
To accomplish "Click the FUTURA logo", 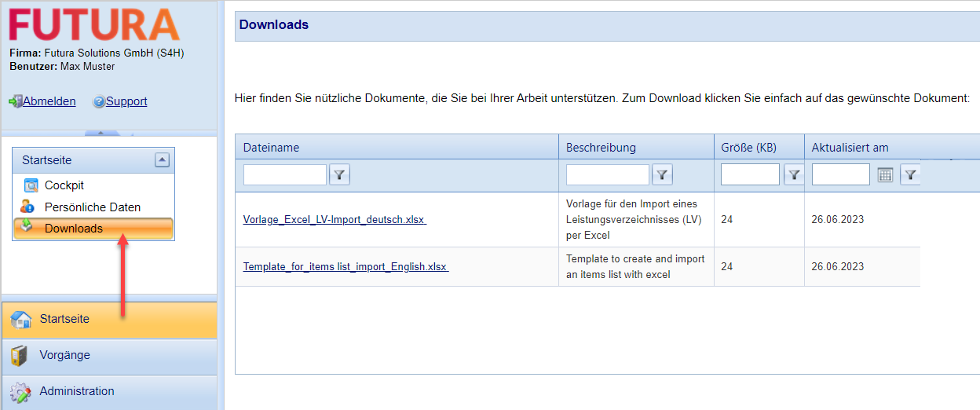I will click(x=94, y=24).
